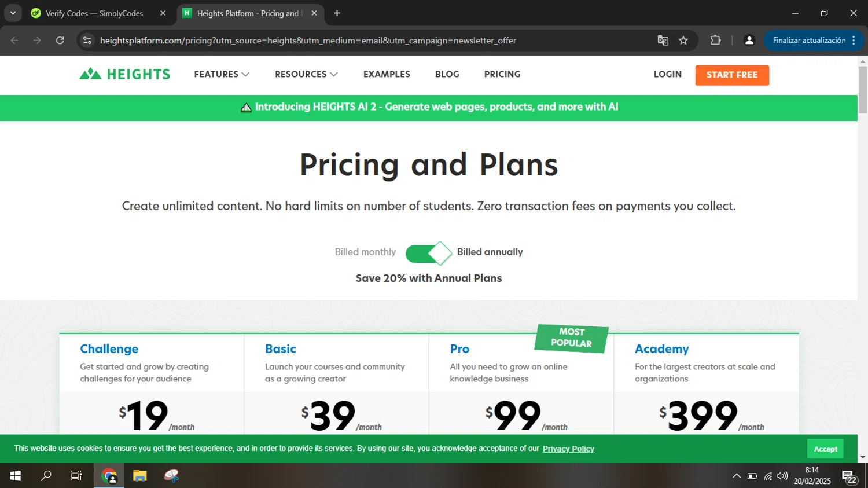
Task: Click the network tray icon
Action: [x=768, y=476]
